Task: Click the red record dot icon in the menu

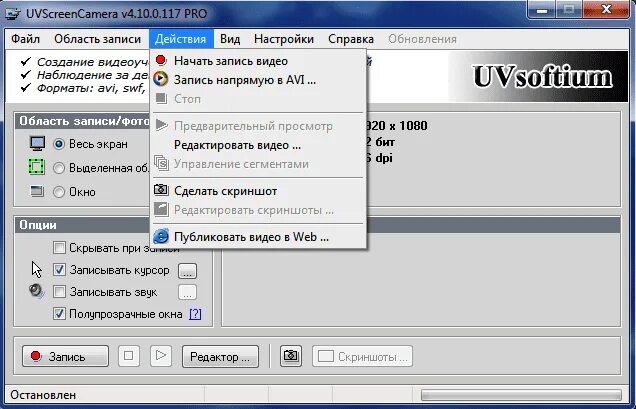Action: 161,60
